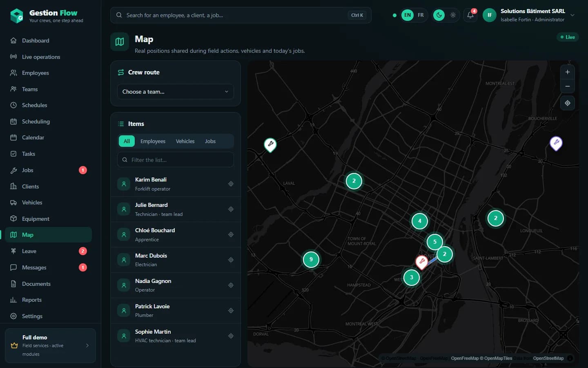This screenshot has width=588, height=368.
Task: Expand the cluster marker showing 4
Action: (x=420, y=221)
